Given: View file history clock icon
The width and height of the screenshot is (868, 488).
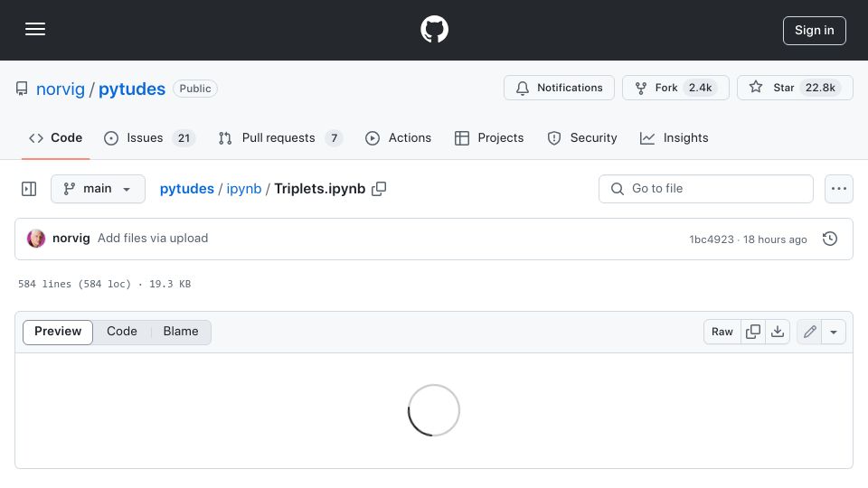Looking at the screenshot, I should tap(830, 239).
